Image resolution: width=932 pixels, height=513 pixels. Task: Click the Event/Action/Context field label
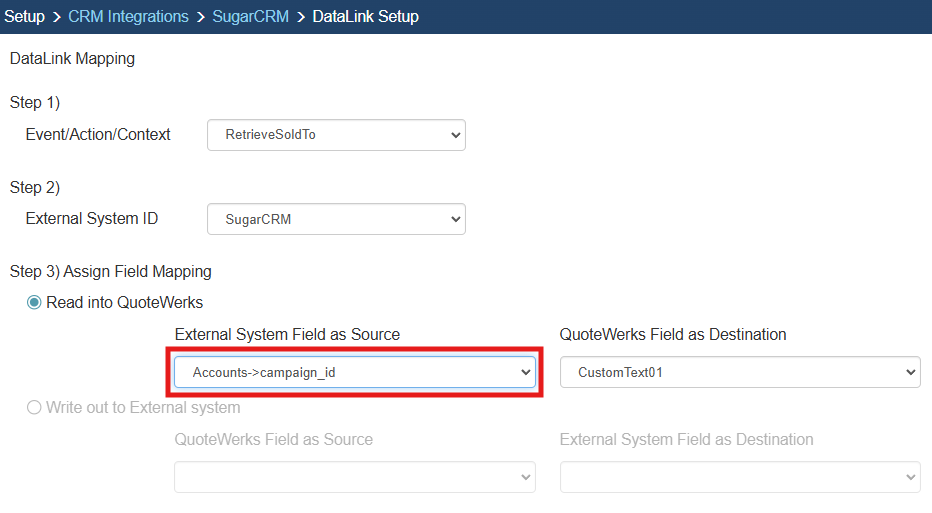pos(98,134)
